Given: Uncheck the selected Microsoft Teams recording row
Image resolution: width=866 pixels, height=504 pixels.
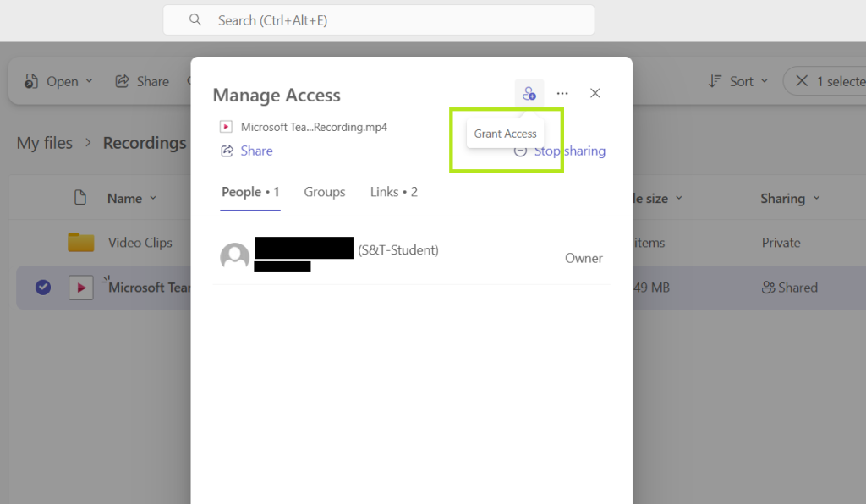Looking at the screenshot, I should pos(43,288).
